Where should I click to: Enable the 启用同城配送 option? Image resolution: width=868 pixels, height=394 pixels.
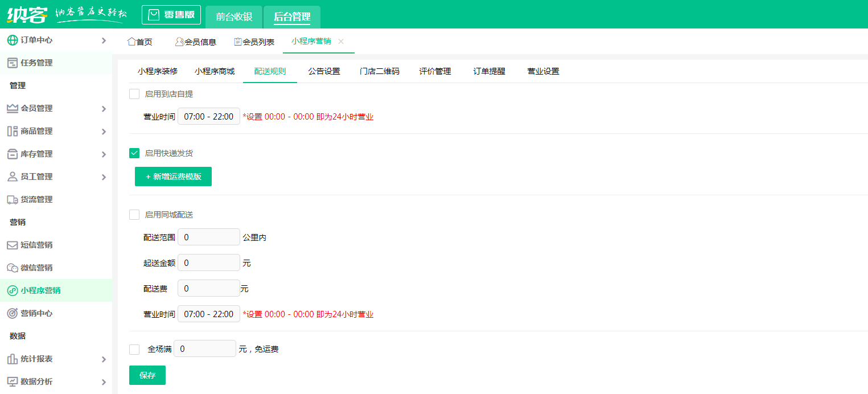134,214
